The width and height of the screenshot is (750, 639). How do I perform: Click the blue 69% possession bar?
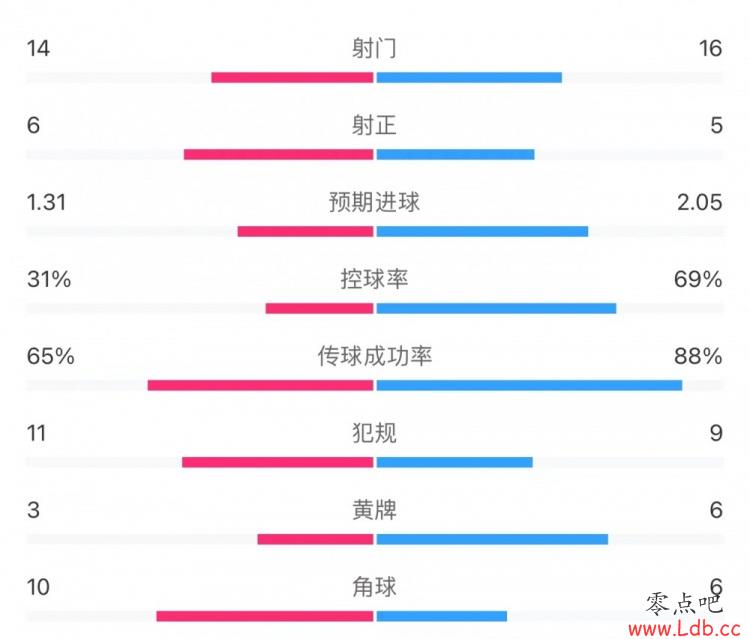[496, 308]
